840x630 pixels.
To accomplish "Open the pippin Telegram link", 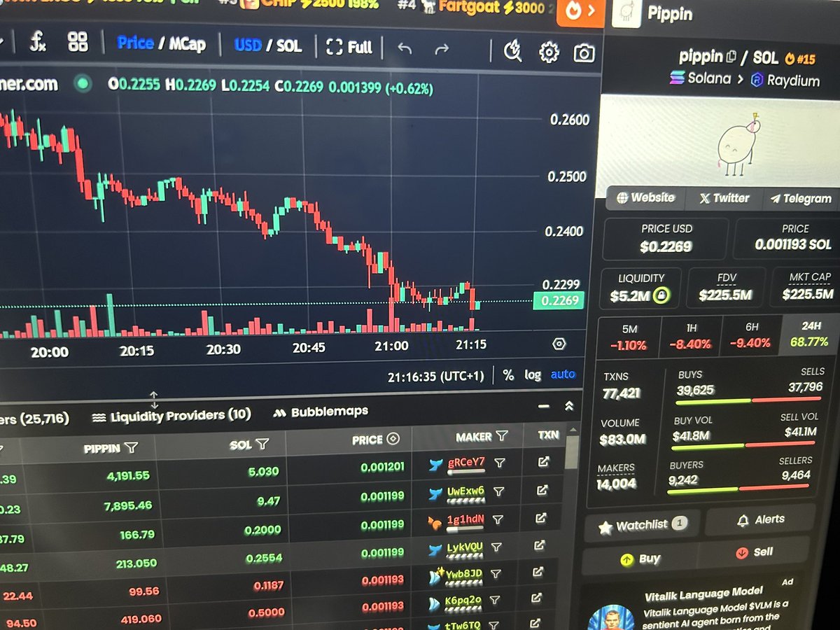I will pos(800,199).
